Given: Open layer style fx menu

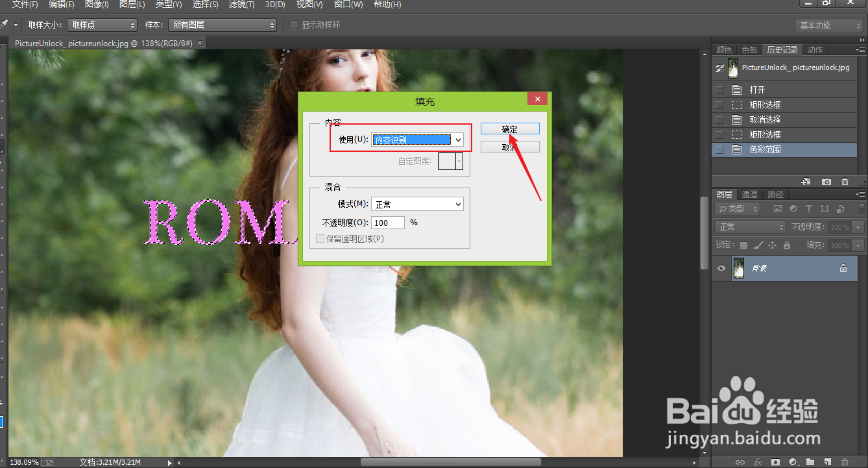Looking at the screenshot, I should 757,462.
